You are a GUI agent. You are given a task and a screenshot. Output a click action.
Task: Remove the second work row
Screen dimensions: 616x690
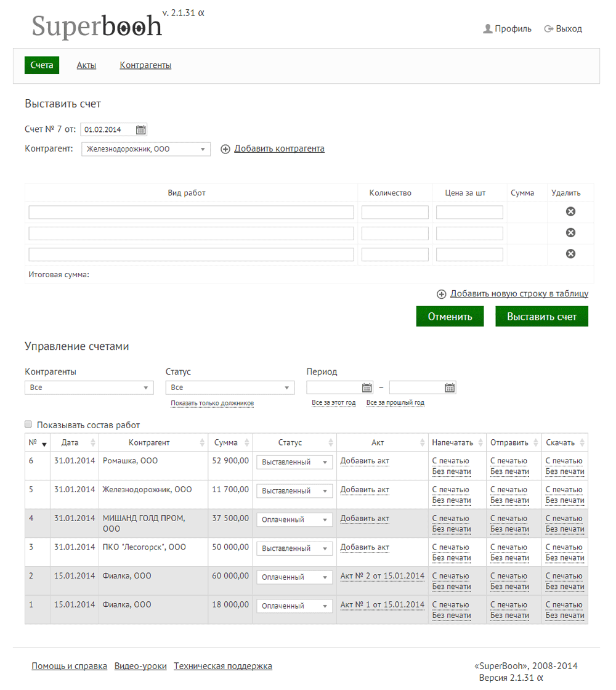pos(570,233)
